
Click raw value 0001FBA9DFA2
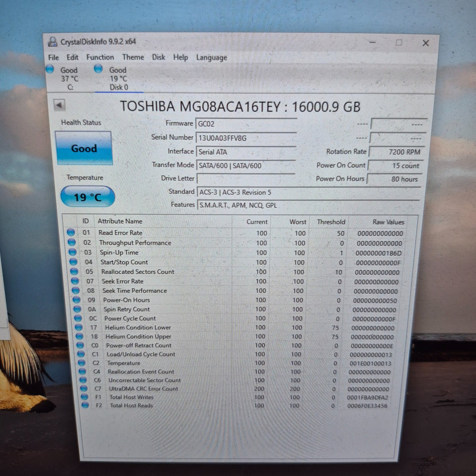point(367,397)
